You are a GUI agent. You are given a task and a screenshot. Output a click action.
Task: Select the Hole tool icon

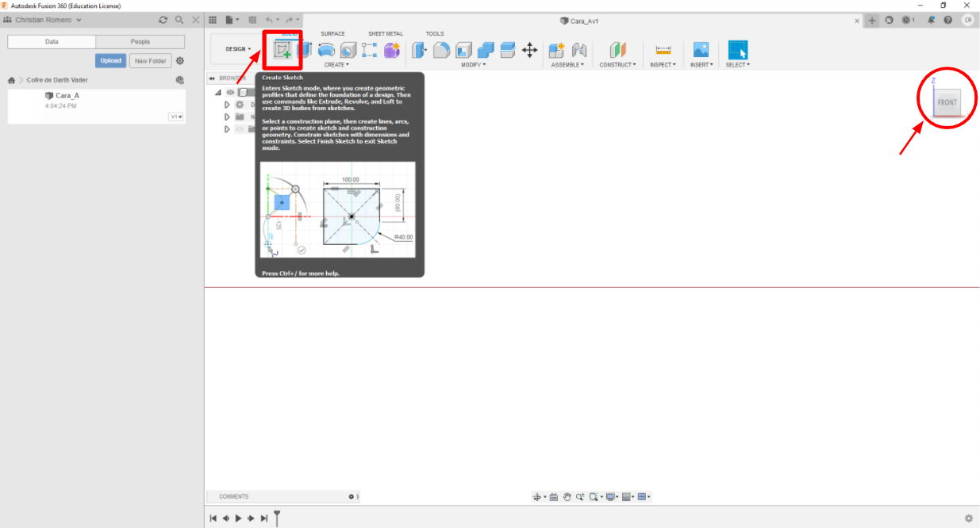348,50
